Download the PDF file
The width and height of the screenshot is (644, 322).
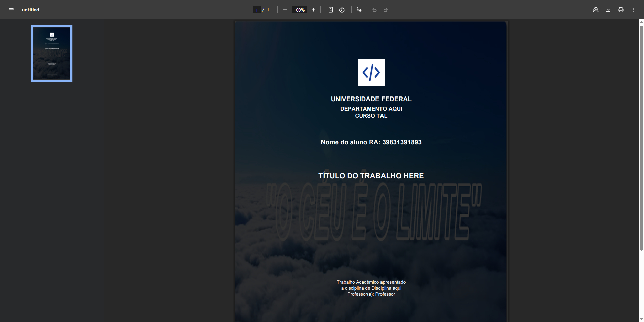point(608,10)
